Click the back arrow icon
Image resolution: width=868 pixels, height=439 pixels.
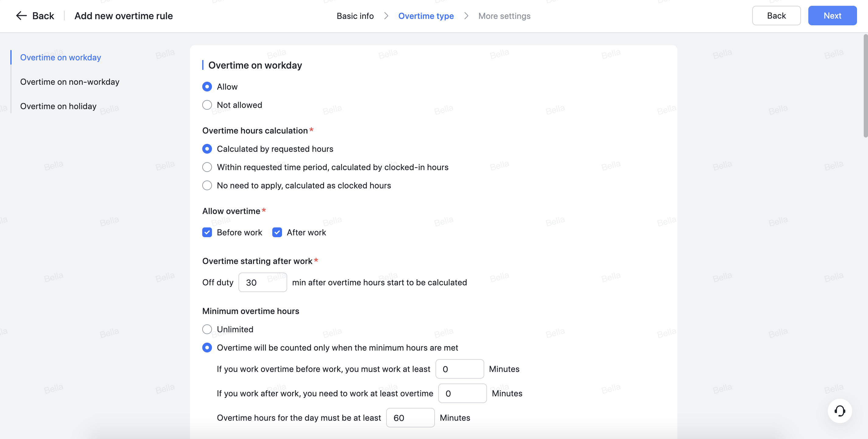click(x=21, y=16)
